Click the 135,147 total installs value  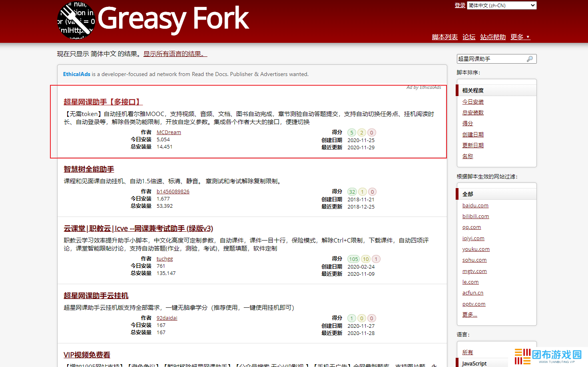click(166, 273)
